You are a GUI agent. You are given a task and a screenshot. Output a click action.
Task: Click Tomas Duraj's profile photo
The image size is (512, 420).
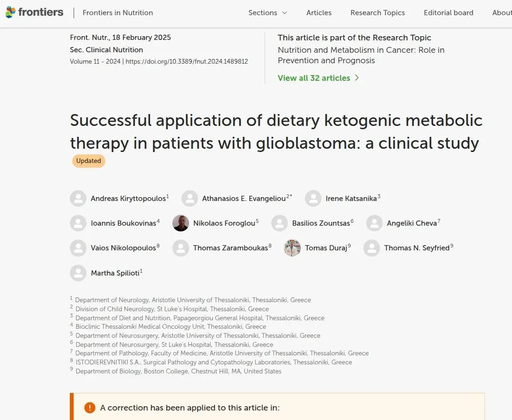[x=292, y=248]
